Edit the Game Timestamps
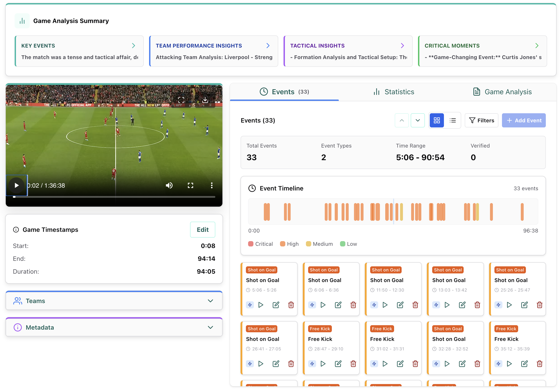Viewport: 560px width, 392px height. 202,229
